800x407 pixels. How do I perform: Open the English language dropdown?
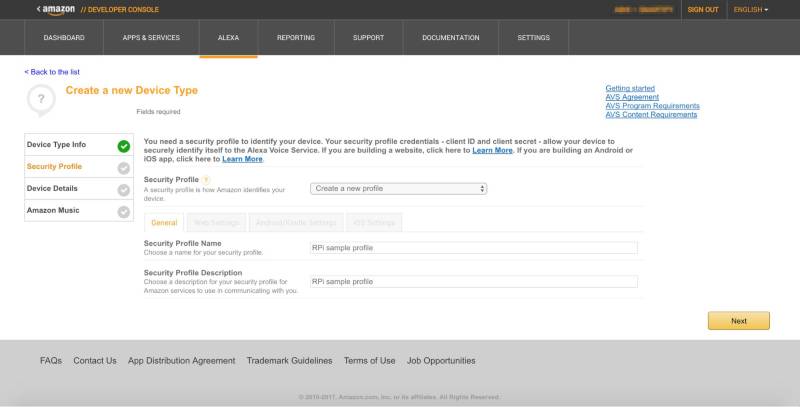click(751, 10)
